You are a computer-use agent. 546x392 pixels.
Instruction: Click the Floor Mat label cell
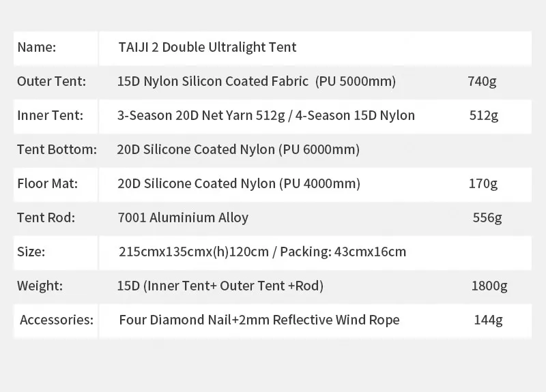point(56,185)
